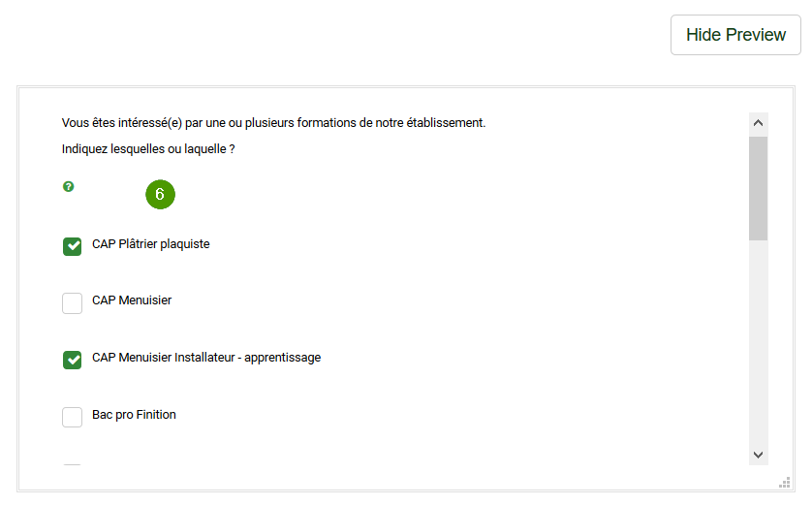Image resolution: width=812 pixels, height=505 pixels.
Task: Click the intro sentence about formations
Action: point(273,123)
